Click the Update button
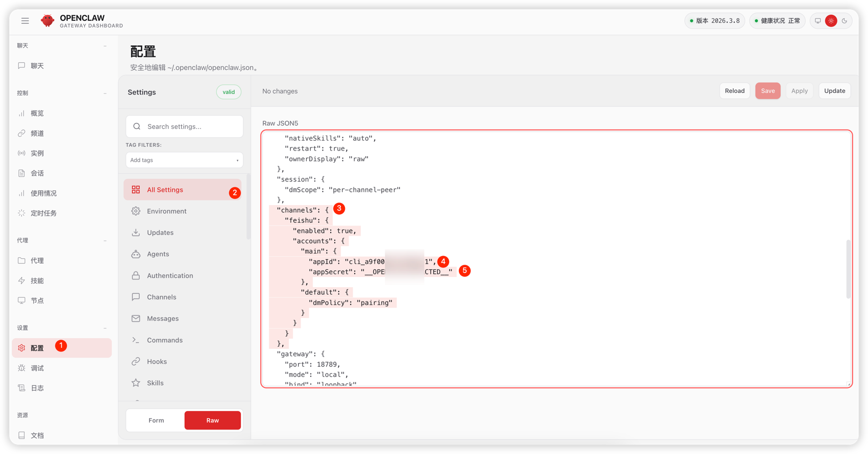Image resolution: width=868 pixels, height=454 pixels. point(834,91)
